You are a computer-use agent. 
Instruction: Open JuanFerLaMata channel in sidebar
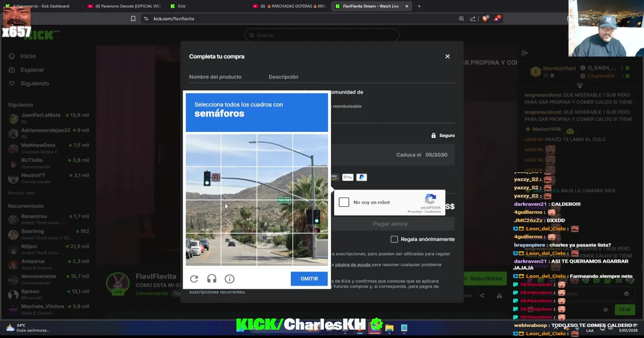[48, 118]
